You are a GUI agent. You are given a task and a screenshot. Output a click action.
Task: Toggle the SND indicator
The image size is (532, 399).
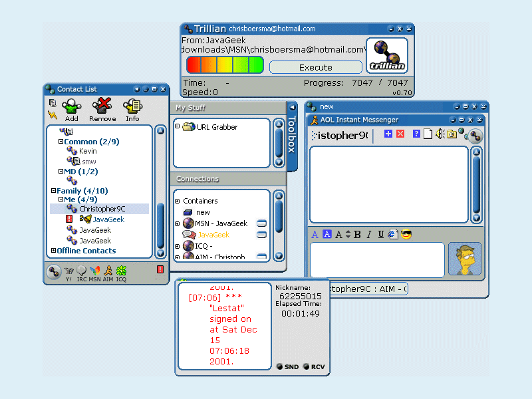coord(288,367)
